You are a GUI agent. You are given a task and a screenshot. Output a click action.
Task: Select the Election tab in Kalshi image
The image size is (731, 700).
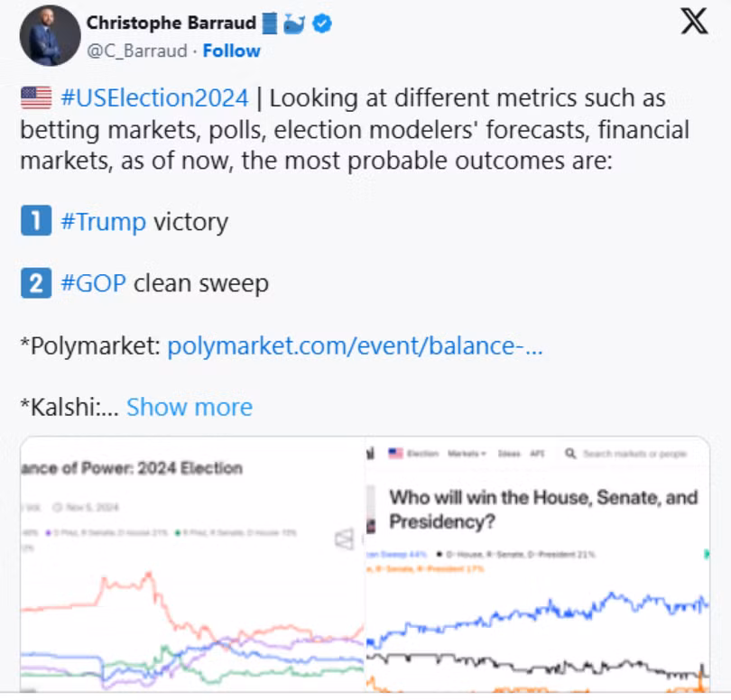[x=422, y=454]
